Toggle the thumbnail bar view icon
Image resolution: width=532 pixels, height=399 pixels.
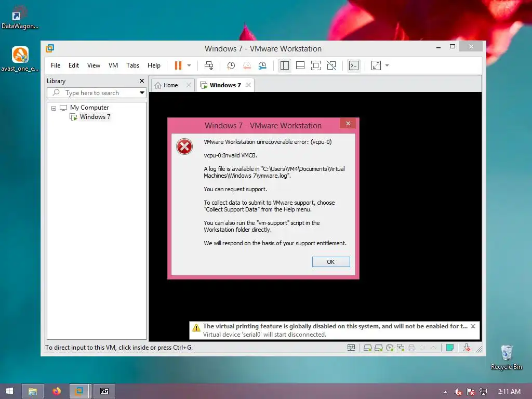point(300,65)
